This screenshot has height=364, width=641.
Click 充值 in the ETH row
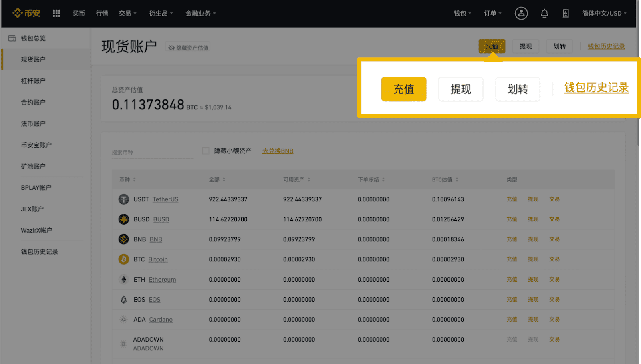512,279
